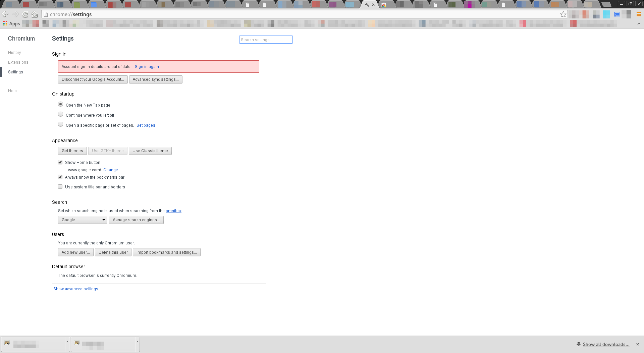Expand the second download item's arrow menu
This screenshot has height=353, width=644.
coord(137,341)
